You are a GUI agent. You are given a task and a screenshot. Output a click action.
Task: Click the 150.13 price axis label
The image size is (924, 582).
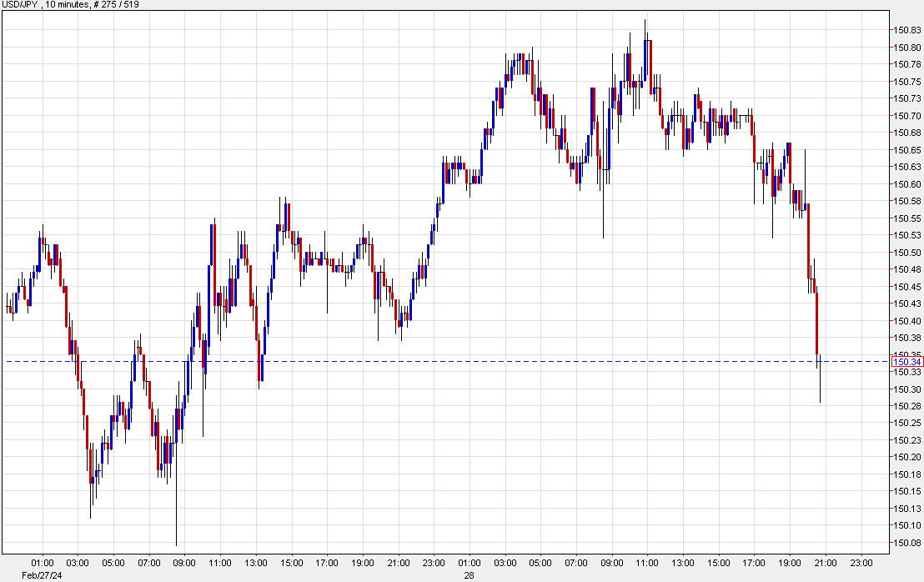[x=907, y=508]
